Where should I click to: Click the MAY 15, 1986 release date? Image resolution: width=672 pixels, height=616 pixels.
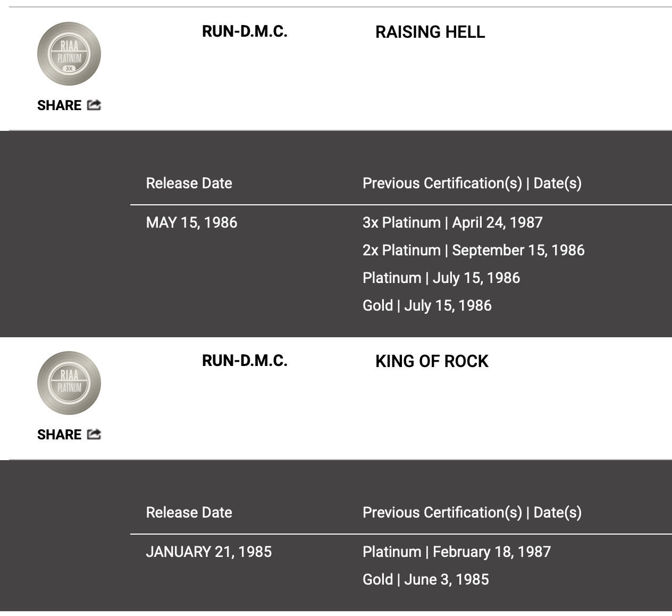point(191,222)
